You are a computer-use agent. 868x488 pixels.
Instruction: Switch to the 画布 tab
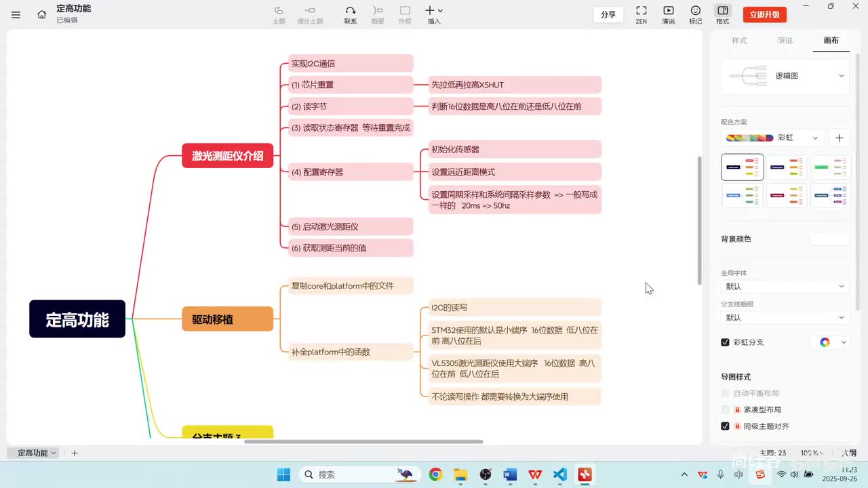click(x=831, y=41)
